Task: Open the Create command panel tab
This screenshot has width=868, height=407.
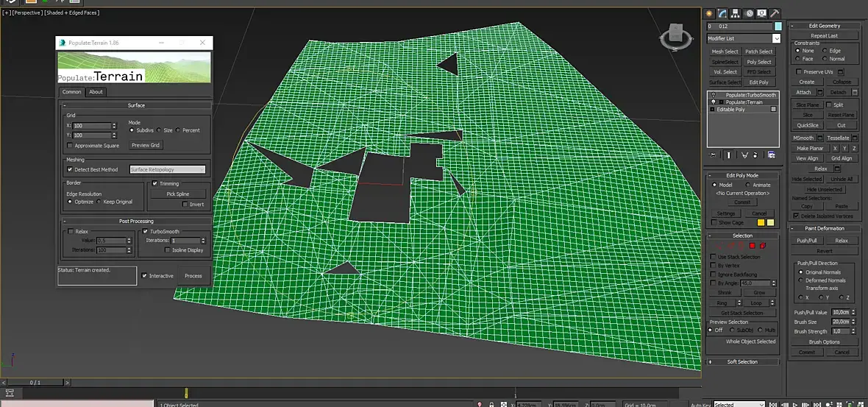Action: [x=710, y=13]
